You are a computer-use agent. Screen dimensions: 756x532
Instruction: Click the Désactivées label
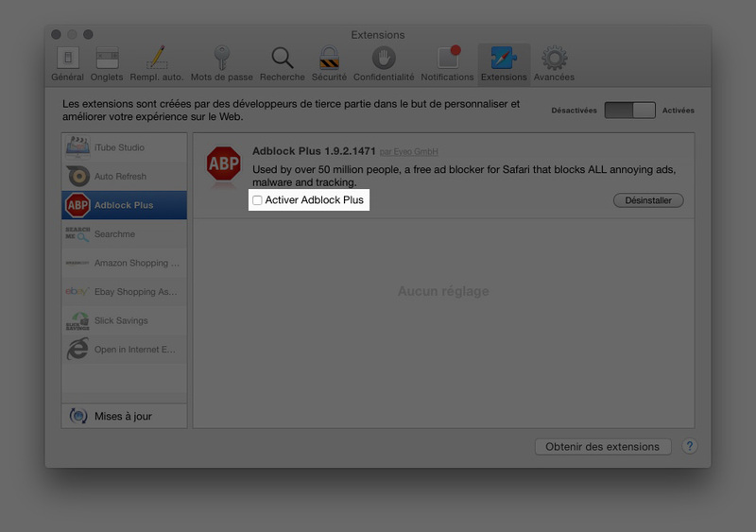click(574, 111)
